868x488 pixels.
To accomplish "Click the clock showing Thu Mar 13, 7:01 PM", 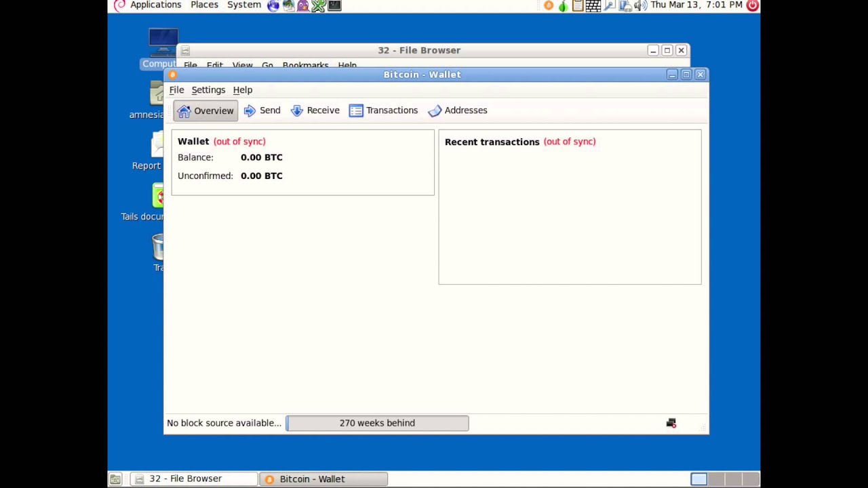I will (x=696, y=5).
